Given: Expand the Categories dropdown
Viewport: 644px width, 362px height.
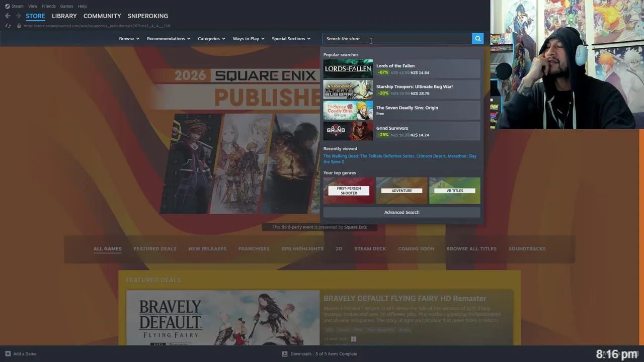Looking at the screenshot, I should 211,39.
